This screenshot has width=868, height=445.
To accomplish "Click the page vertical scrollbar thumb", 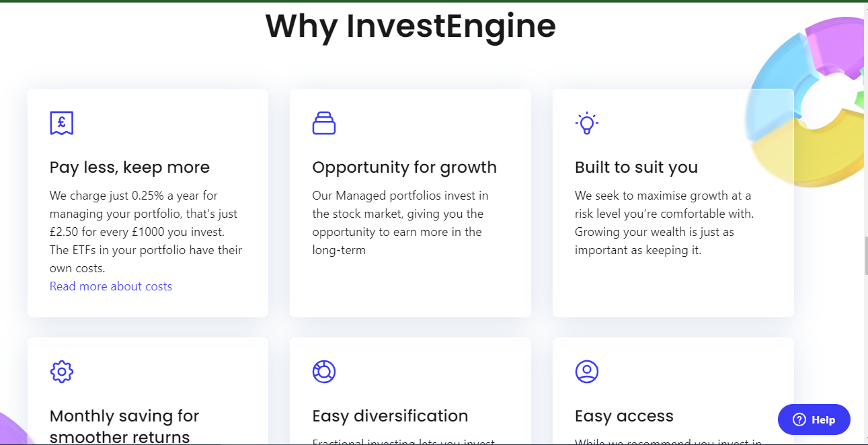I will tap(865, 255).
